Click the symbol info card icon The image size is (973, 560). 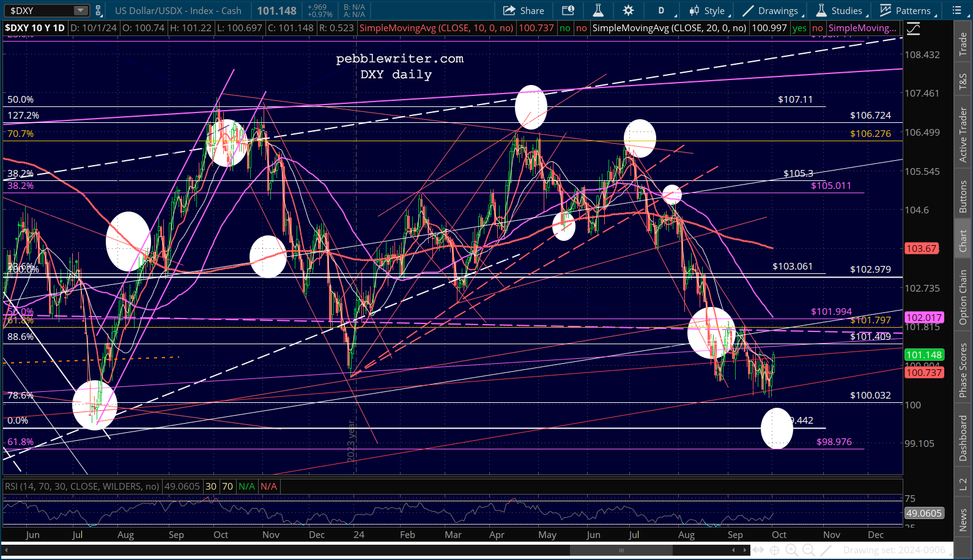(x=568, y=10)
